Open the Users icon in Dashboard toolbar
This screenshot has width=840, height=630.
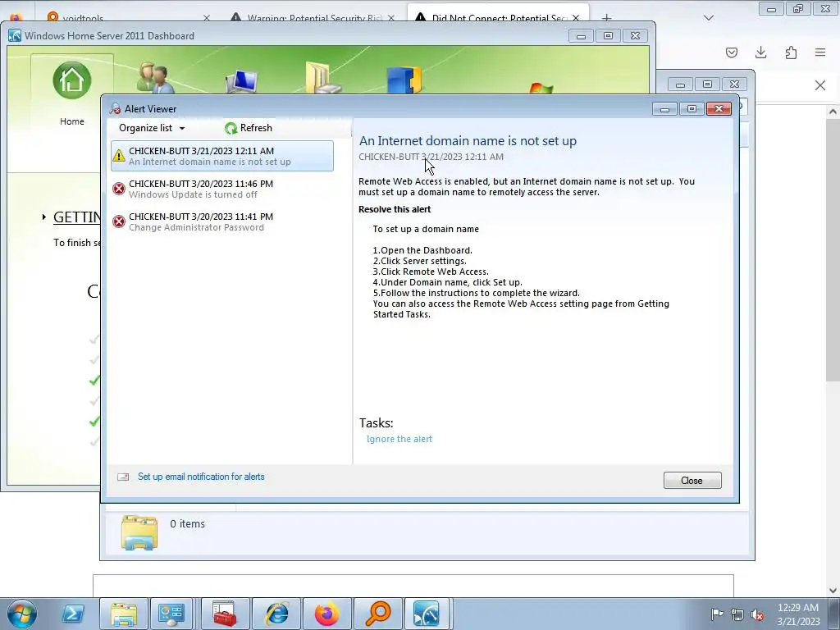pyautogui.click(x=155, y=79)
